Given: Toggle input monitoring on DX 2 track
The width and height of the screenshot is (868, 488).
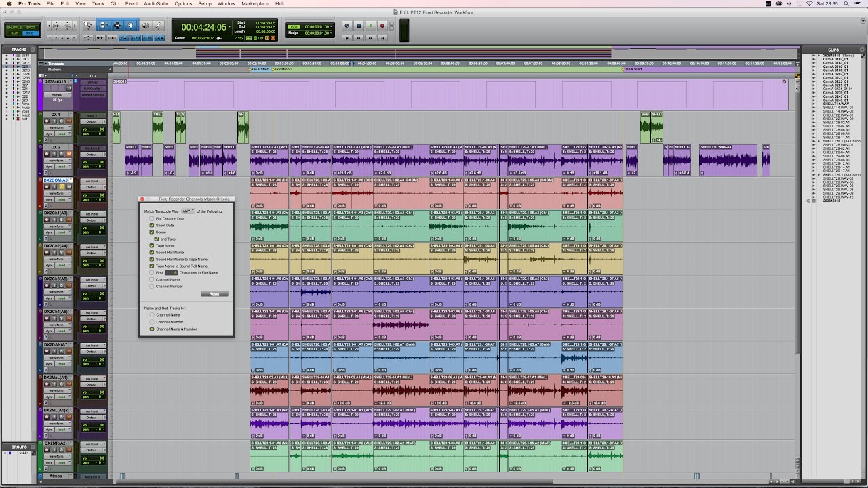Looking at the screenshot, I should tap(54, 154).
